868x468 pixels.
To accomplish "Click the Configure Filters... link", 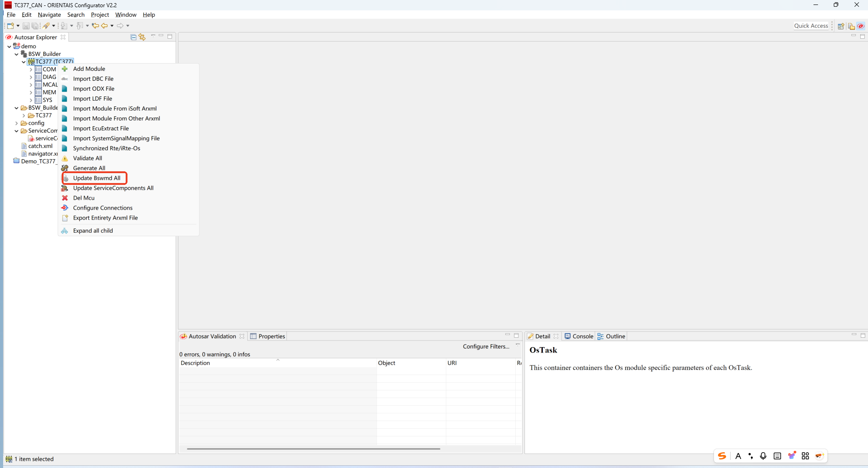I will pyautogui.click(x=486, y=346).
